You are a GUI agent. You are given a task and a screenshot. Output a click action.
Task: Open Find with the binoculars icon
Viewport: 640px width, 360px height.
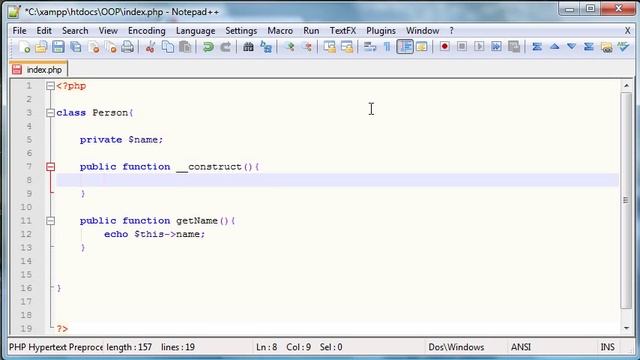click(x=248, y=47)
